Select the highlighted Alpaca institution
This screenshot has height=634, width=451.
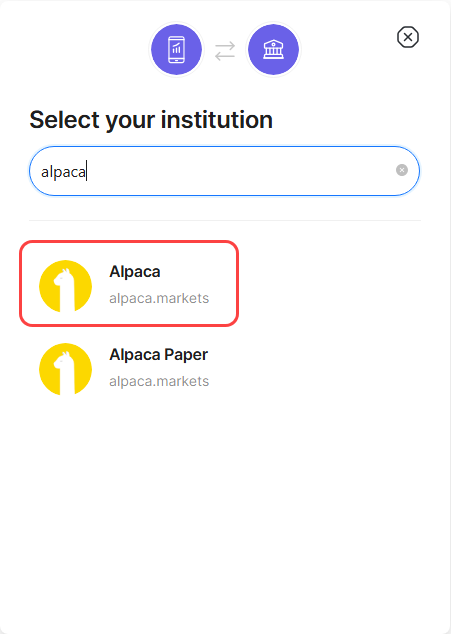point(129,283)
